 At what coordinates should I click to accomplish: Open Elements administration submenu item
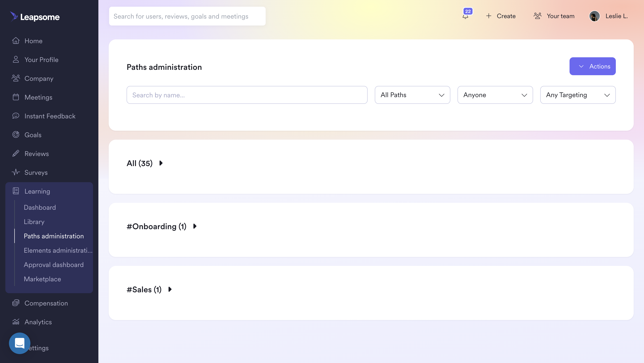(x=58, y=250)
